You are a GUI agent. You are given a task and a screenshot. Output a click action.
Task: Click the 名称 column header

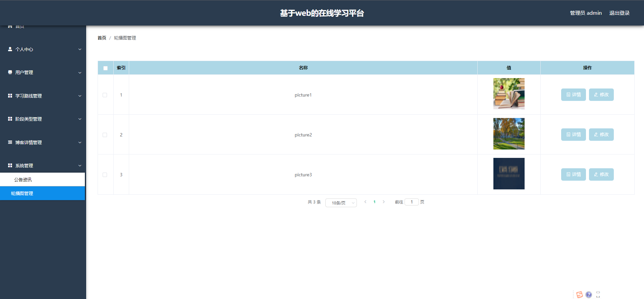(x=303, y=68)
